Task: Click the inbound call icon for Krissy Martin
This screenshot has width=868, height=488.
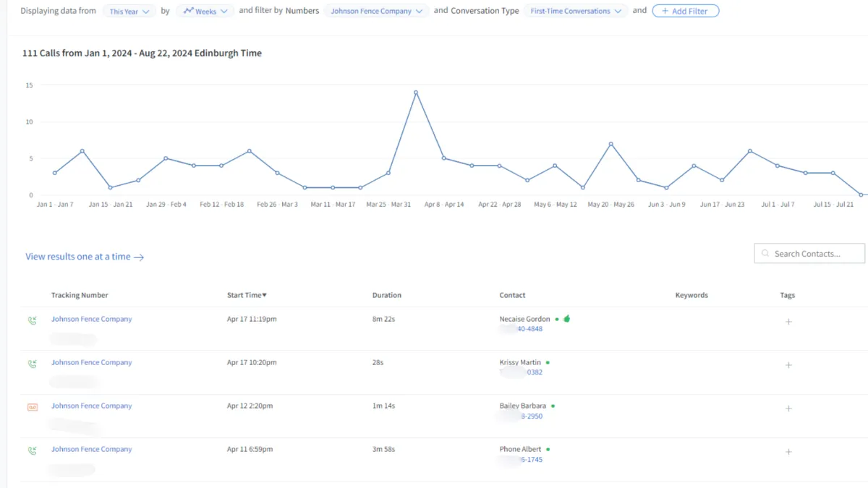Action: [x=32, y=364]
